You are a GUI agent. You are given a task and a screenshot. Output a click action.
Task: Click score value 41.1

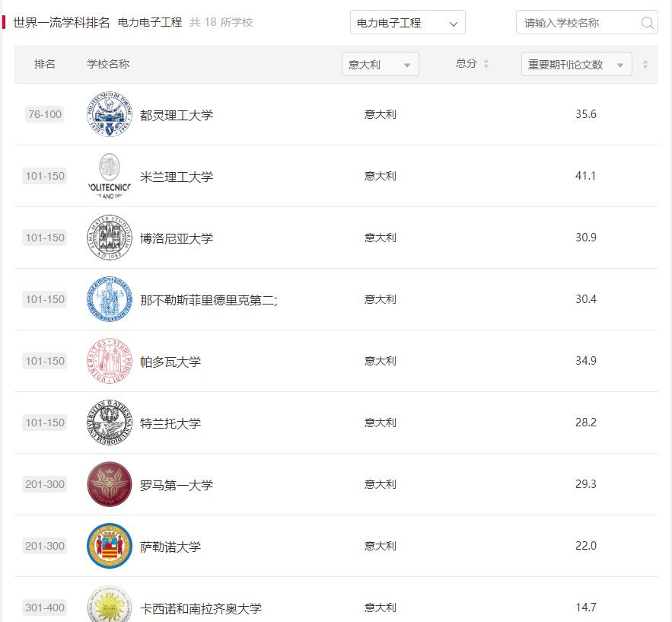click(585, 176)
